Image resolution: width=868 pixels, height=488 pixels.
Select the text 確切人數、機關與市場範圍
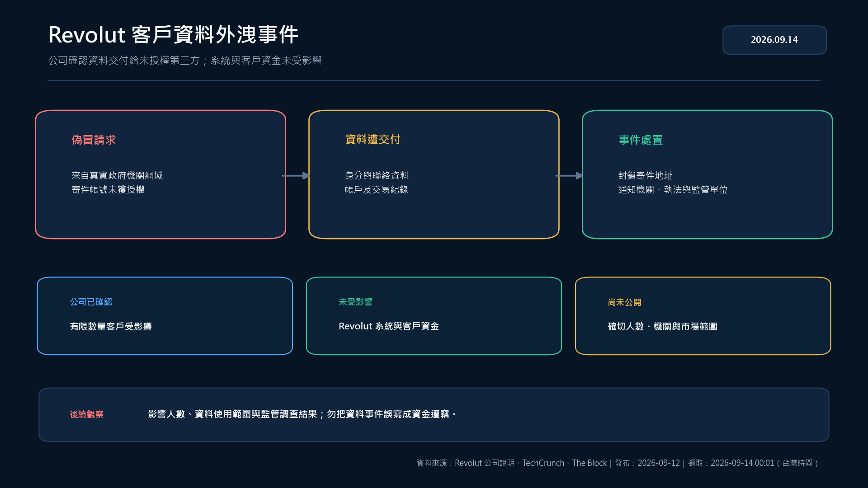click(662, 326)
